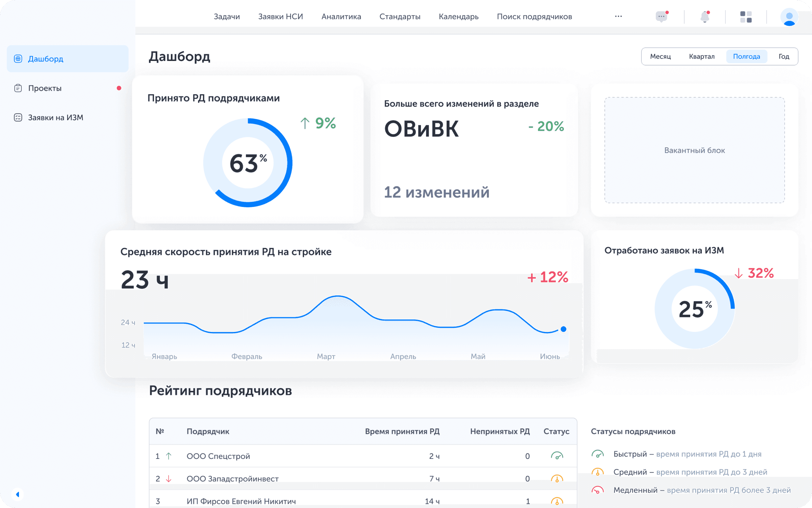Click medium status gauge for ООО Западстройинвест
The image size is (812, 508).
click(557, 478)
